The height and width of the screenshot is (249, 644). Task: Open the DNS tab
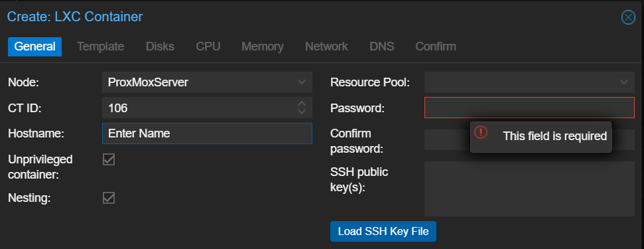[x=382, y=46]
